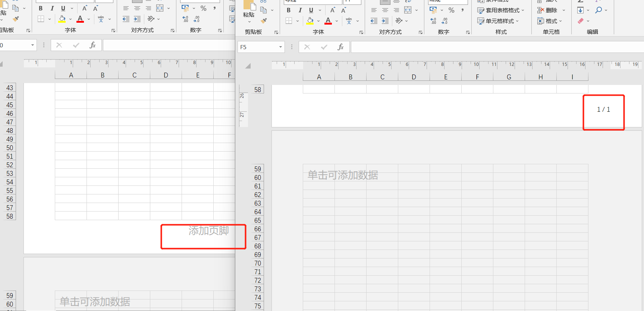Toggle Underline in the left Excel window
Screen dimensions: 644x311
[63, 9]
